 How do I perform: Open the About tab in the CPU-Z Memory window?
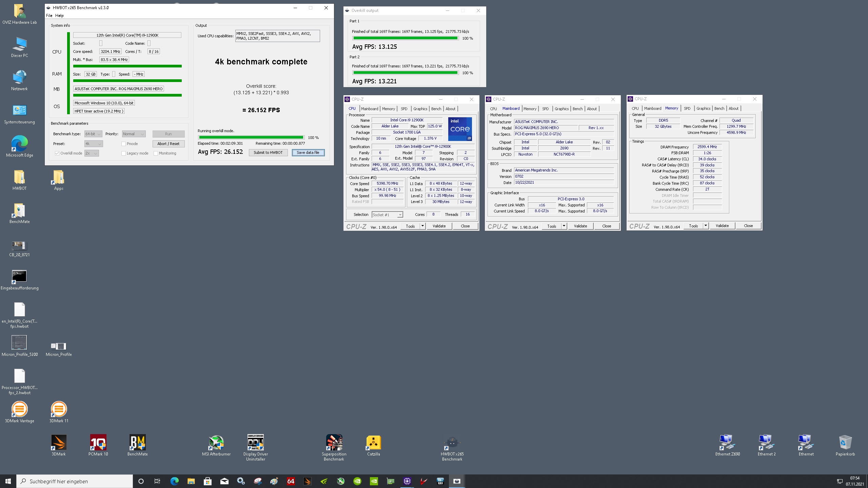click(x=733, y=108)
